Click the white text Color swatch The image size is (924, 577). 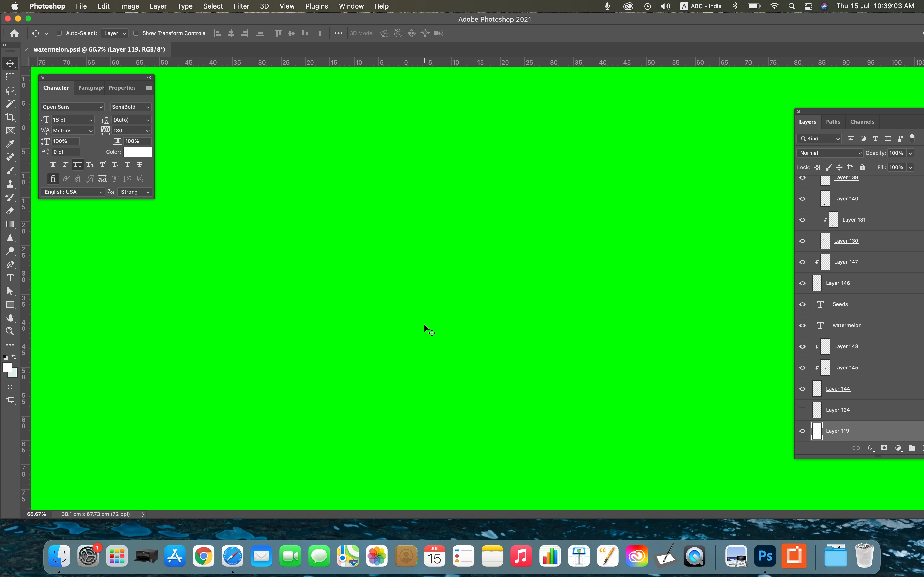click(137, 152)
